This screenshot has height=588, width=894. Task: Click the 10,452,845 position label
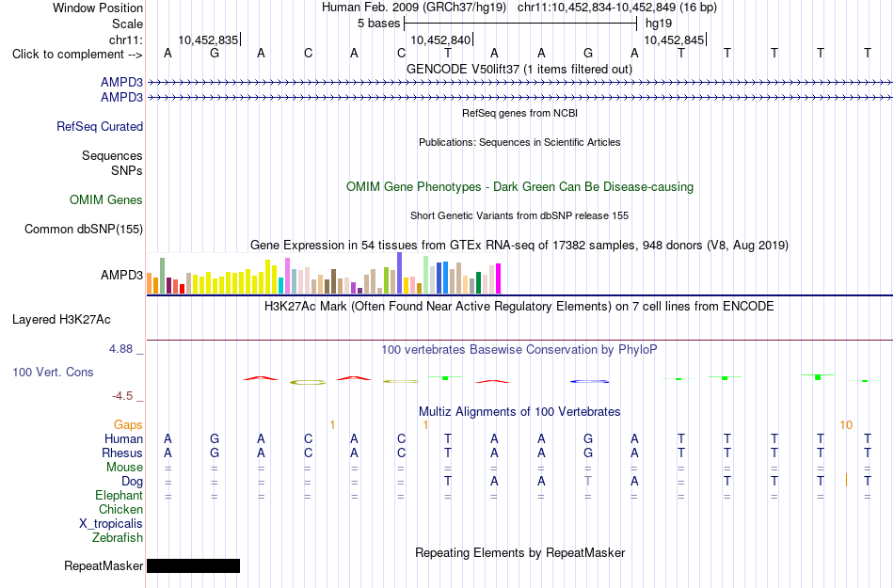[674, 40]
